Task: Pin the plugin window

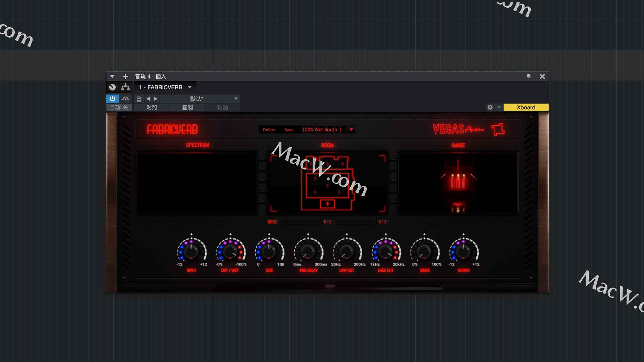Action: coord(529,76)
